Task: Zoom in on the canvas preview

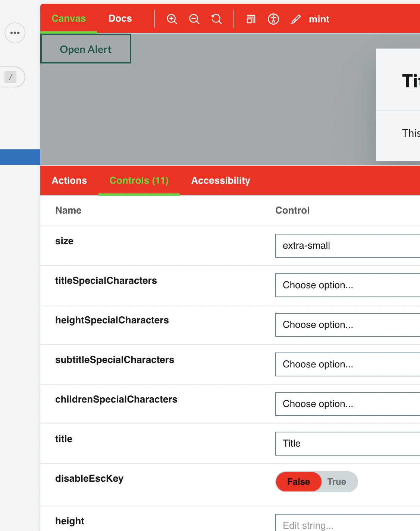Action: [x=172, y=19]
